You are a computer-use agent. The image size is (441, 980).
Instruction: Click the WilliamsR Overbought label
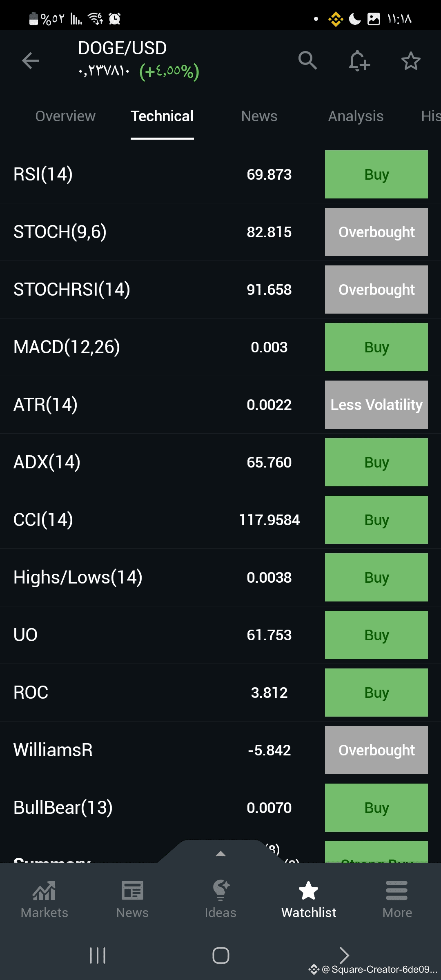click(x=376, y=750)
